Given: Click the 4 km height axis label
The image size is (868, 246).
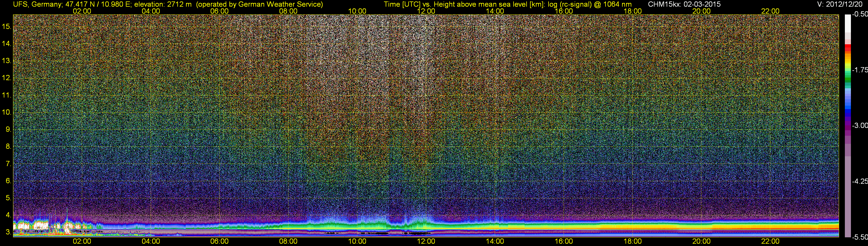Looking at the screenshot, I should coord(8,215).
